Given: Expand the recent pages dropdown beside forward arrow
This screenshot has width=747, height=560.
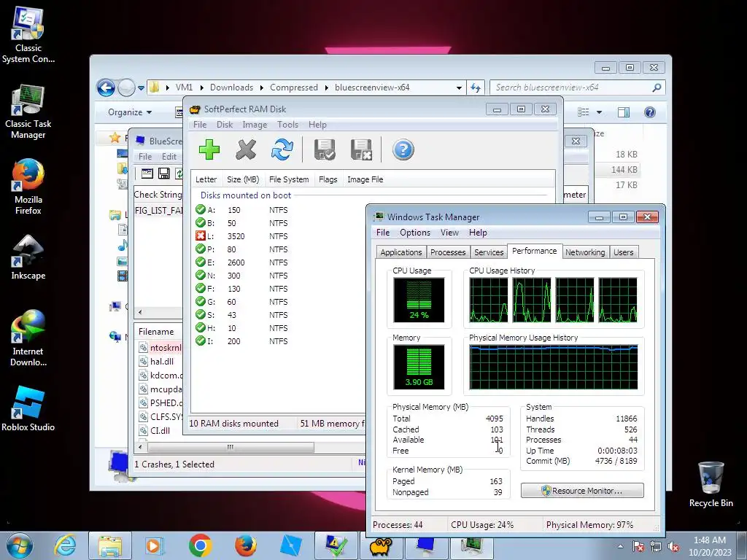Looking at the screenshot, I should (141, 88).
